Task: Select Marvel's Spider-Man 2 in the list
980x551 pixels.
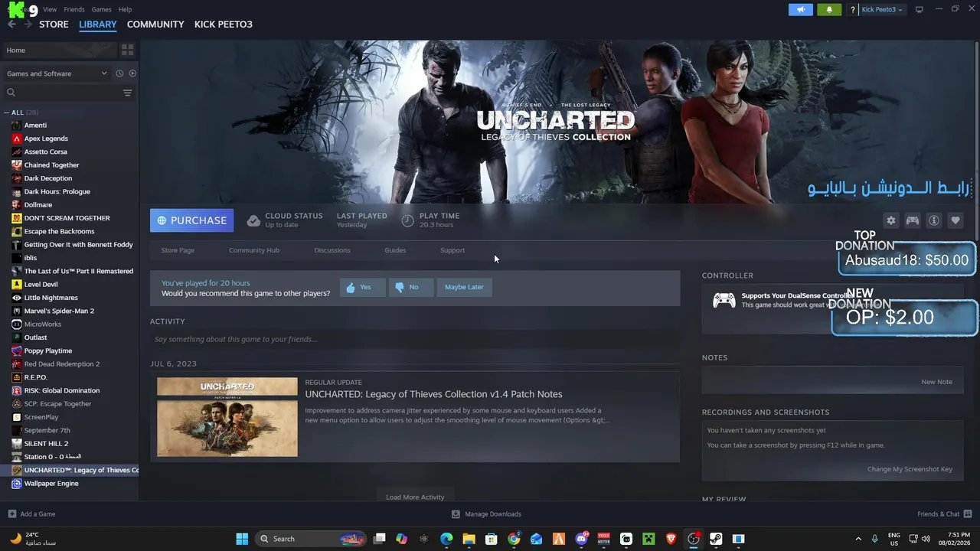Action: [59, 311]
